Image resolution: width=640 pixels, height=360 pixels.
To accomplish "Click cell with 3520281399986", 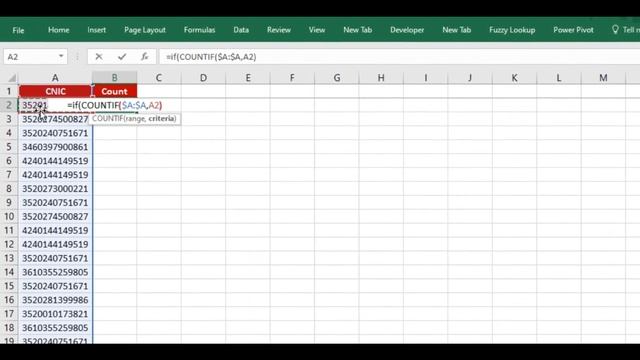I will pyautogui.click(x=55, y=300).
